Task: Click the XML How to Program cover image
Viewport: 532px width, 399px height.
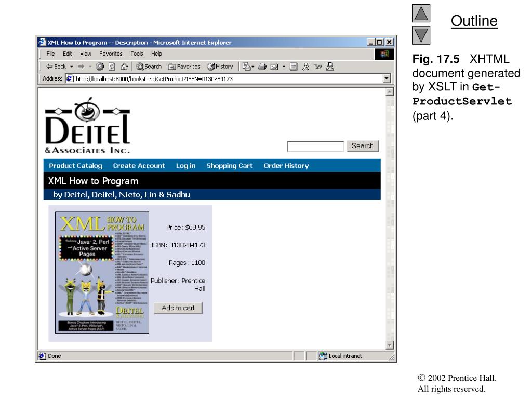Action: [102, 272]
